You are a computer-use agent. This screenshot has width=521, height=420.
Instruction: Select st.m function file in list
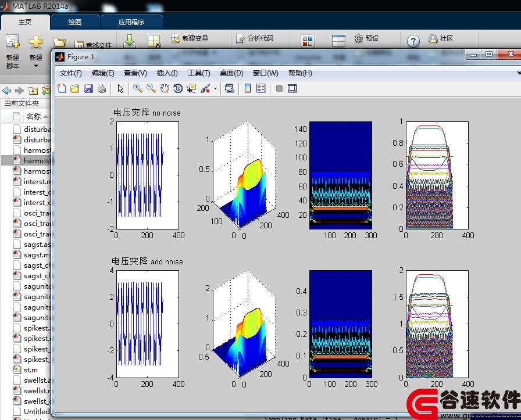25,370
